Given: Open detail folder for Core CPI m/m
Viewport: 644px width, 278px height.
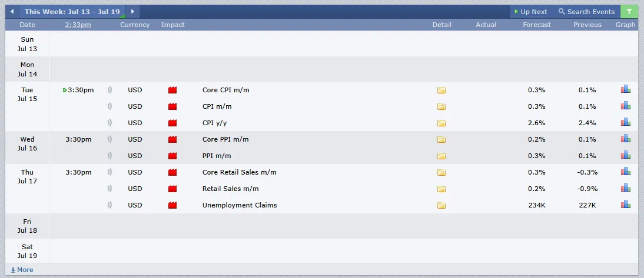Looking at the screenshot, I should tap(441, 90).
